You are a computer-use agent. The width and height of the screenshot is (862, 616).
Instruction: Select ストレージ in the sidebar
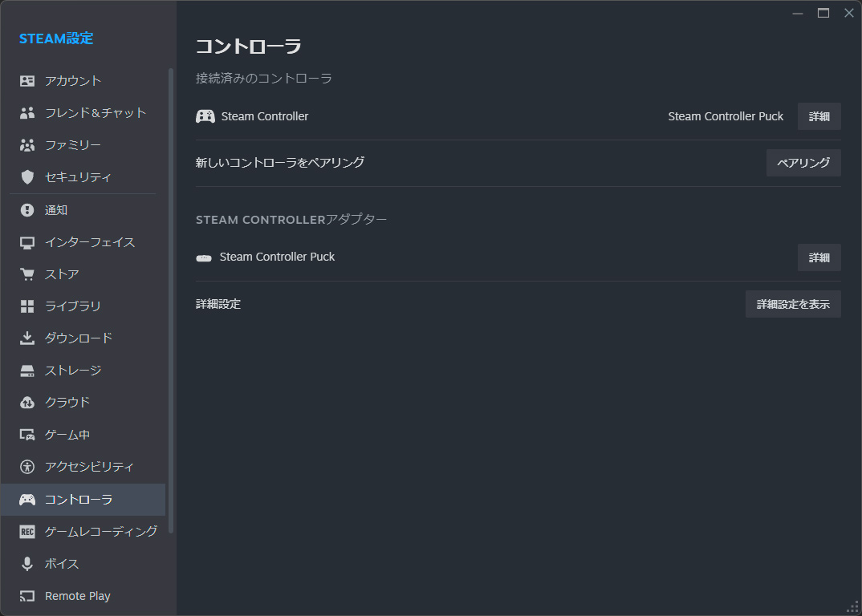tap(83, 371)
